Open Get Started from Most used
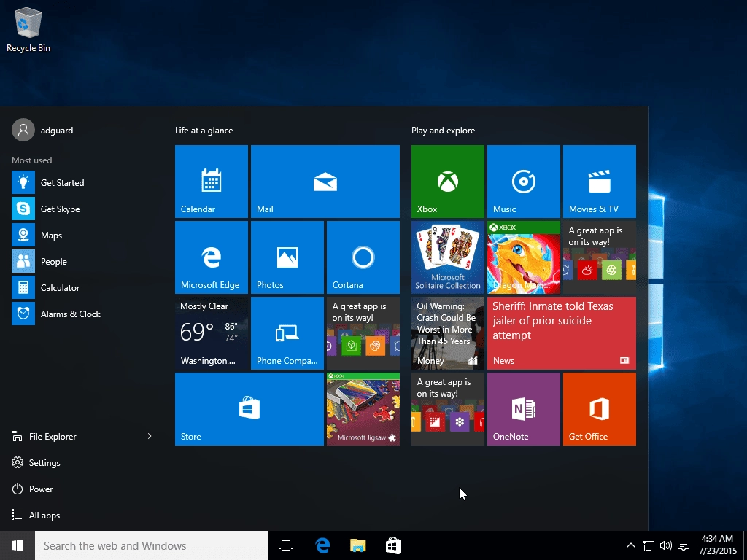747x560 pixels. coord(83,182)
